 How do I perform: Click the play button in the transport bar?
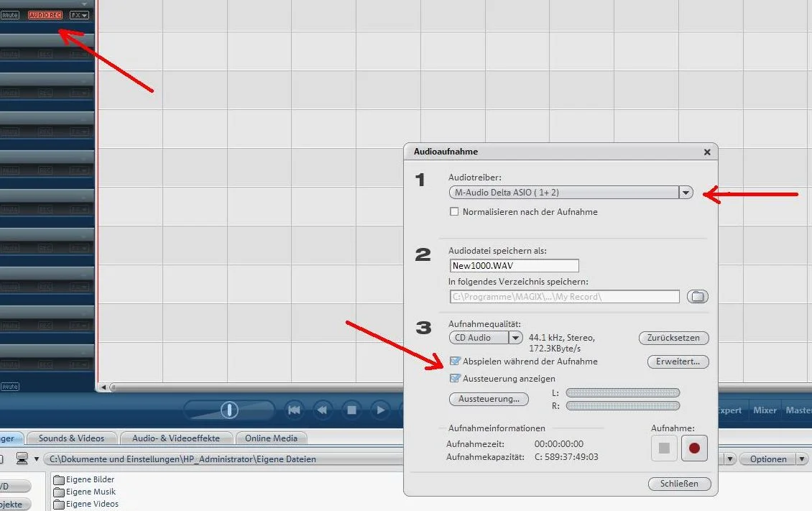pos(381,410)
